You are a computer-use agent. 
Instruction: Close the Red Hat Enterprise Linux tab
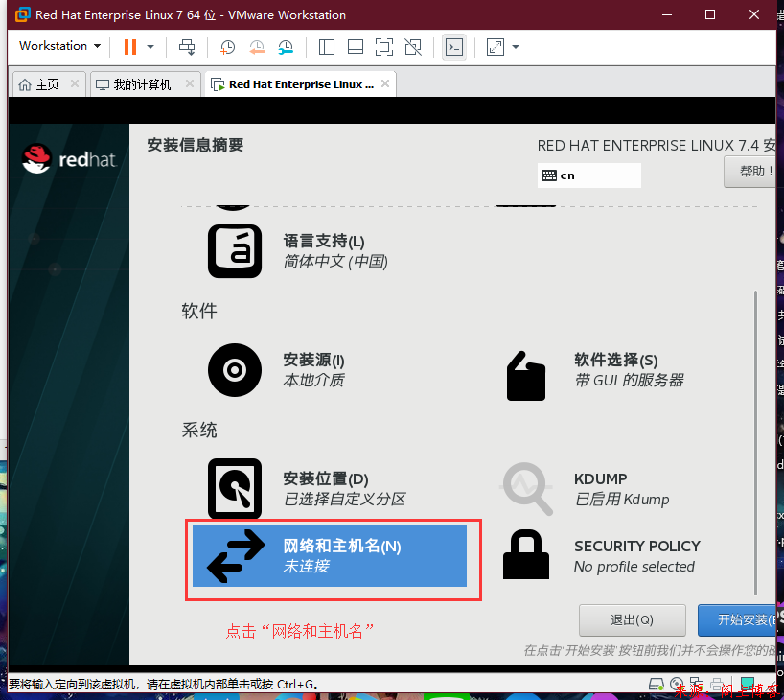click(385, 83)
